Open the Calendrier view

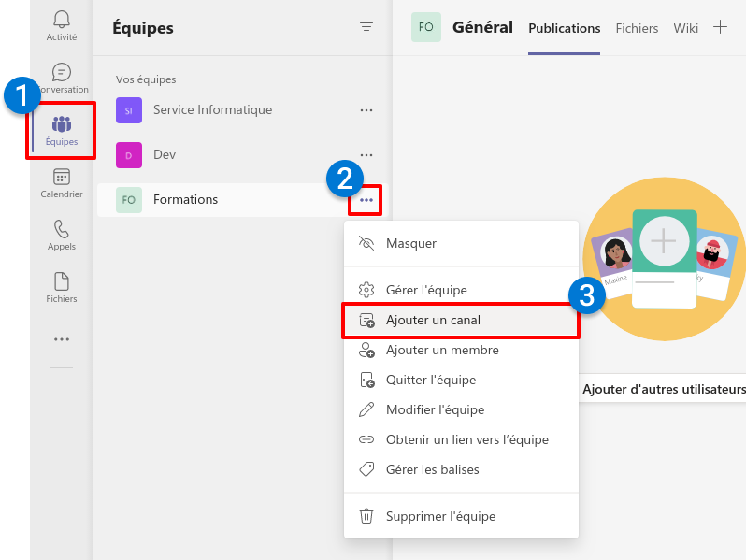click(x=62, y=183)
